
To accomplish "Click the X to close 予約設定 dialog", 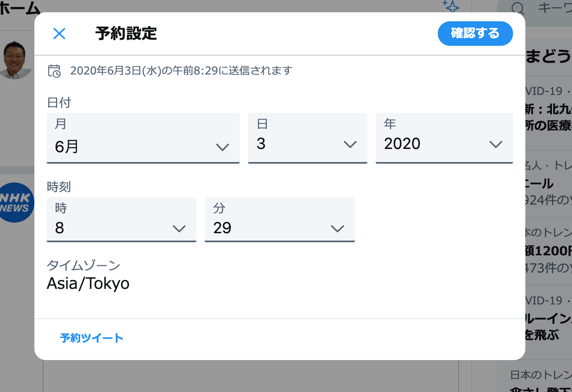I will coord(59,34).
